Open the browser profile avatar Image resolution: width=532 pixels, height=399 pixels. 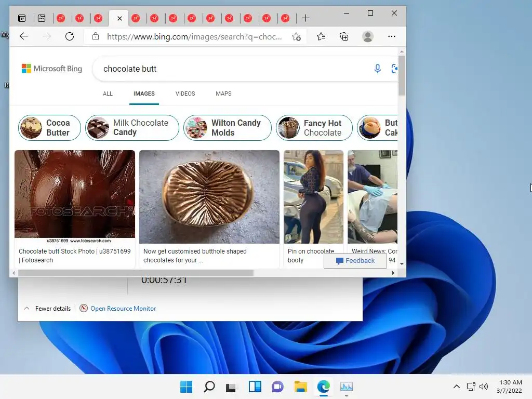point(368,36)
